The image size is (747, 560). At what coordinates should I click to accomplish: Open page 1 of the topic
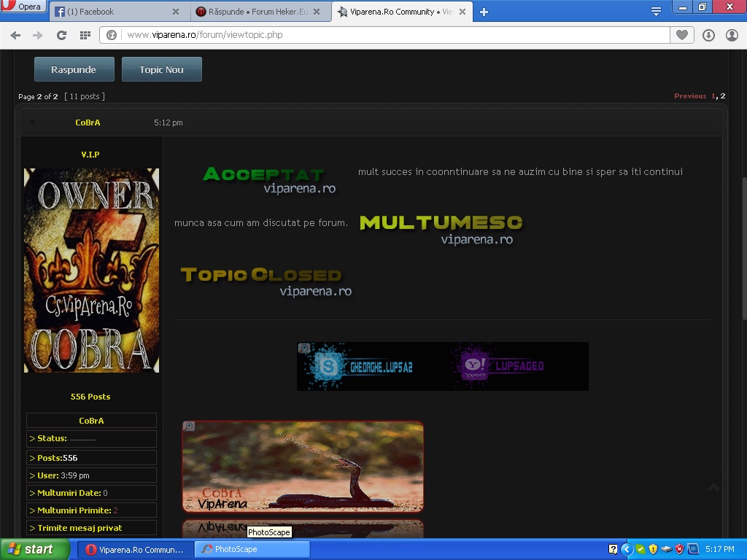(x=713, y=96)
